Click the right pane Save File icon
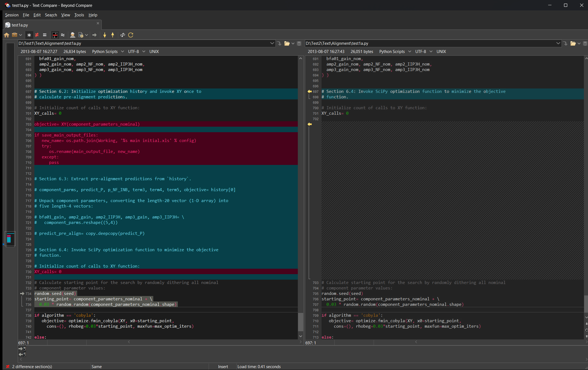 [585, 43]
